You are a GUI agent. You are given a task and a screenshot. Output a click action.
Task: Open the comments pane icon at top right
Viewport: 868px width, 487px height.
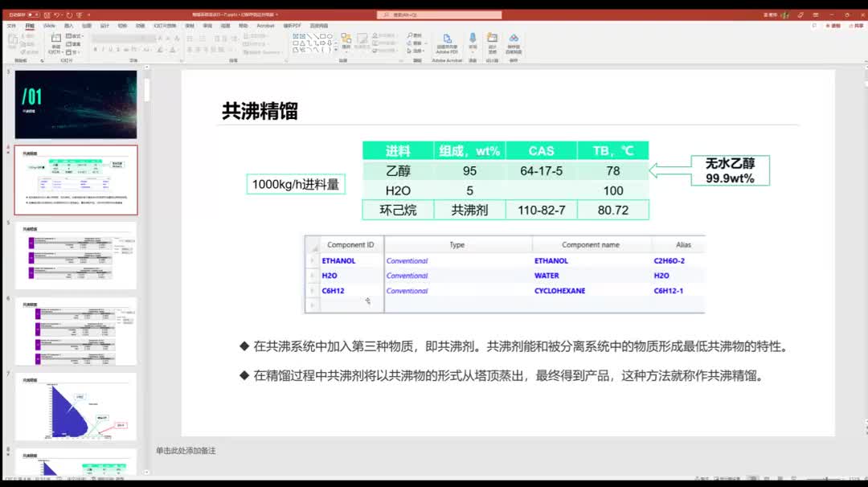point(814,26)
